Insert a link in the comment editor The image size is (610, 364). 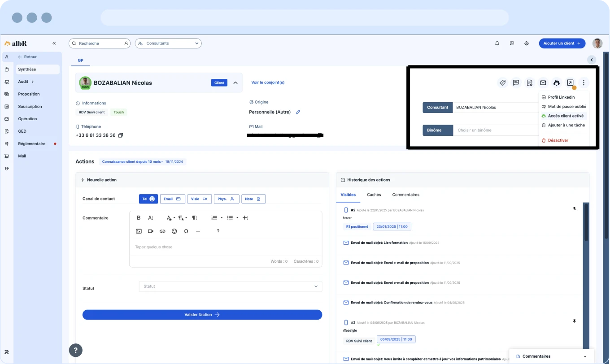click(162, 231)
